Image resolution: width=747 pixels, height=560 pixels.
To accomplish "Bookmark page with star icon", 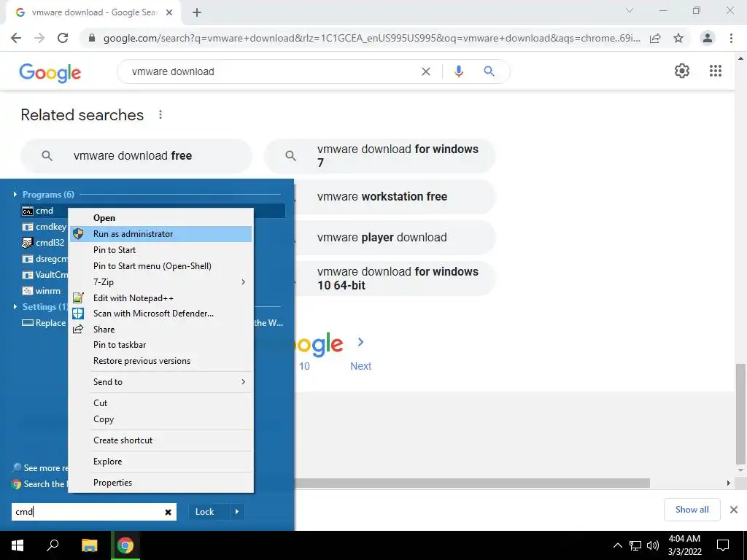I will pyautogui.click(x=678, y=38).
